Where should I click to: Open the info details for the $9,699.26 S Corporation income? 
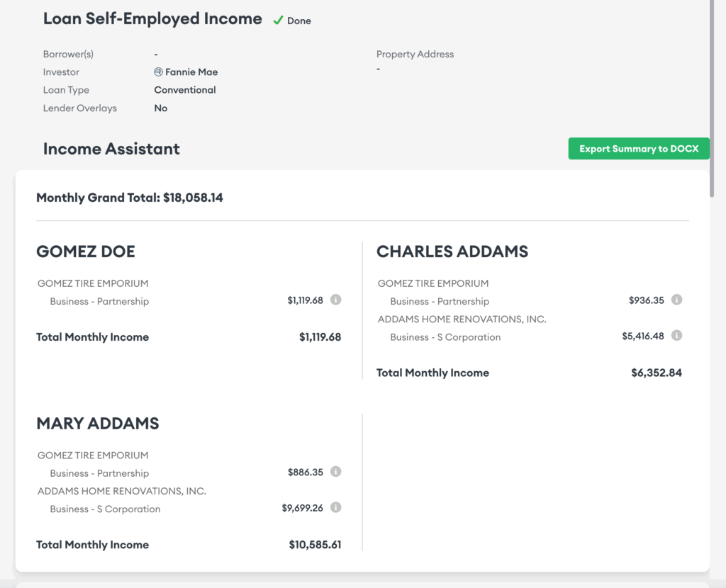336,507
